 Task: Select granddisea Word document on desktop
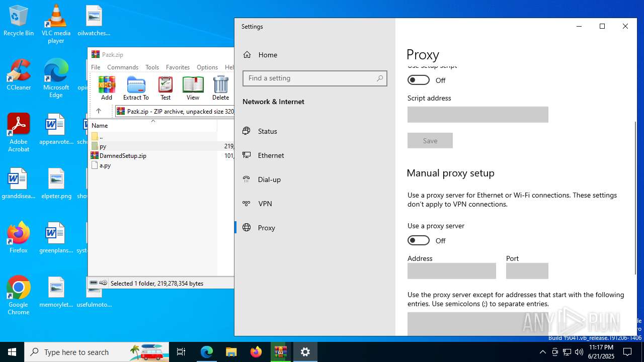(18, 184)
